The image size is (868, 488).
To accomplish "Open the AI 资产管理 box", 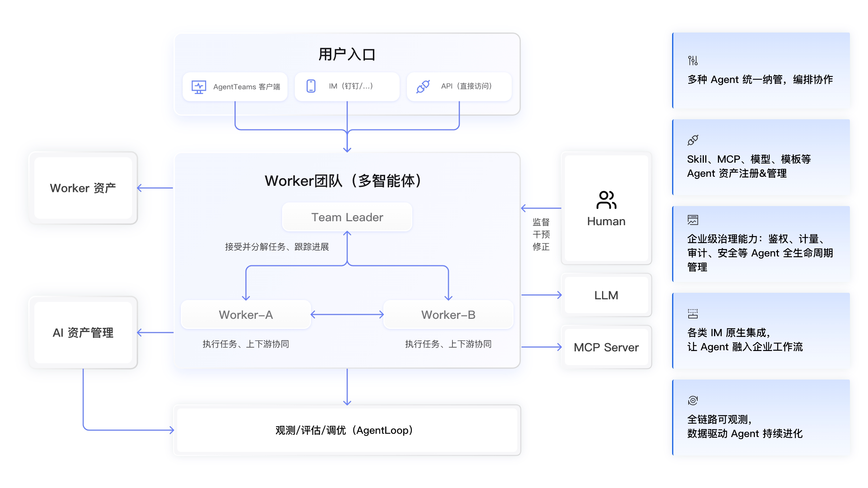I will point(83,333).
